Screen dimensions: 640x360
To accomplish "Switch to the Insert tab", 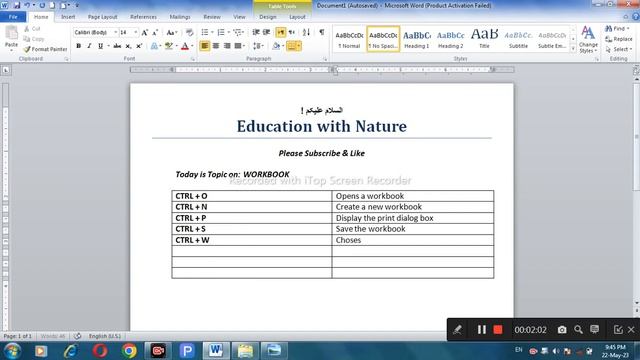I will (68, 17).
